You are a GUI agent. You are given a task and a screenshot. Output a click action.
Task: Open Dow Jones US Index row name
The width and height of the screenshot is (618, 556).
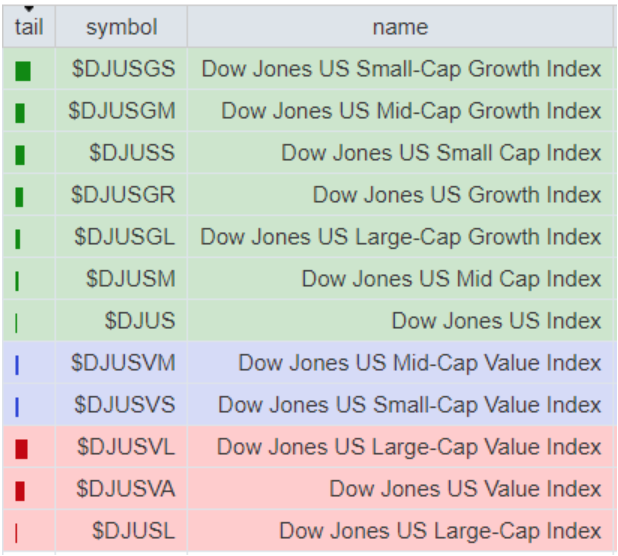point(496,321)
